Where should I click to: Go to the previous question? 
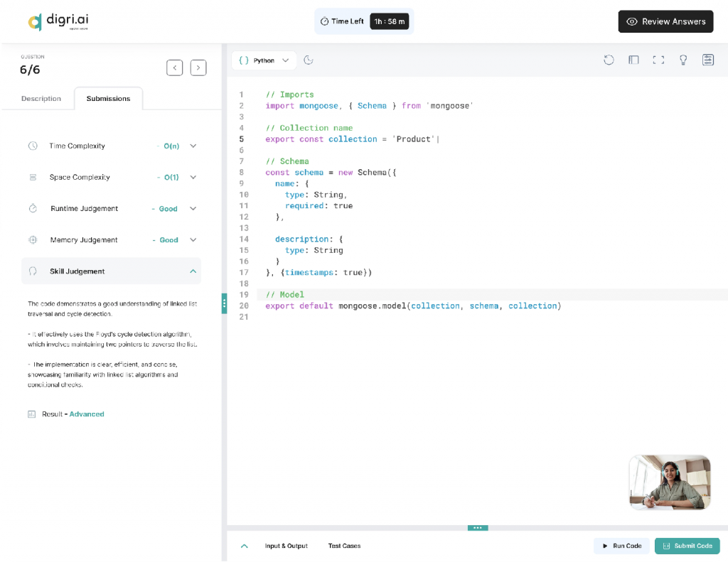(x=175, y=67)
